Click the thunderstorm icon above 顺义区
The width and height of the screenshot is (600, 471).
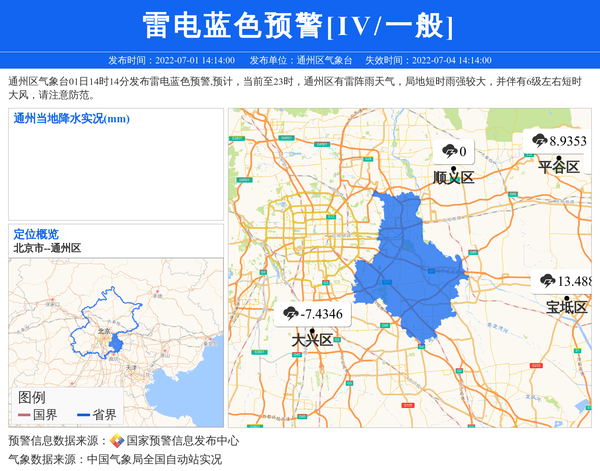point(449,152)
